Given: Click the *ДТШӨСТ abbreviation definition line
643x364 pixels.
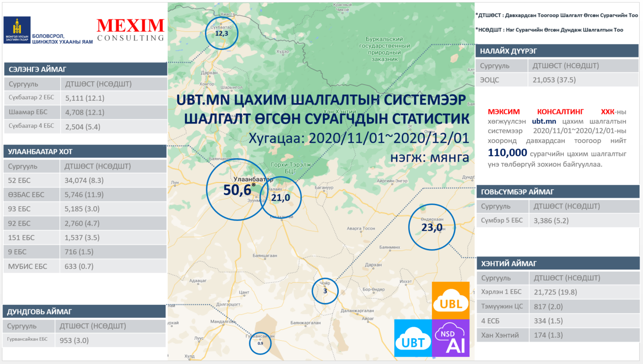Looking at the screenshot, I should click(557, 15).
